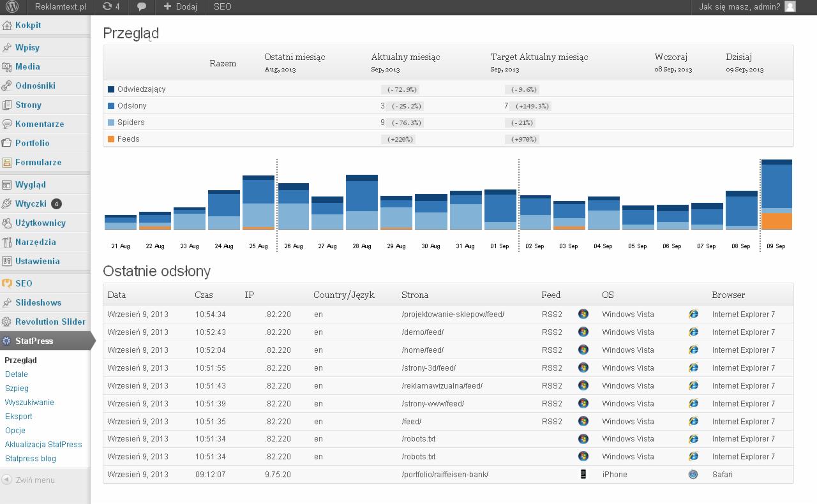Viewport: 817px width, 504px height.
Task: Open the Eksport submenu link
Action: [19, 416]
